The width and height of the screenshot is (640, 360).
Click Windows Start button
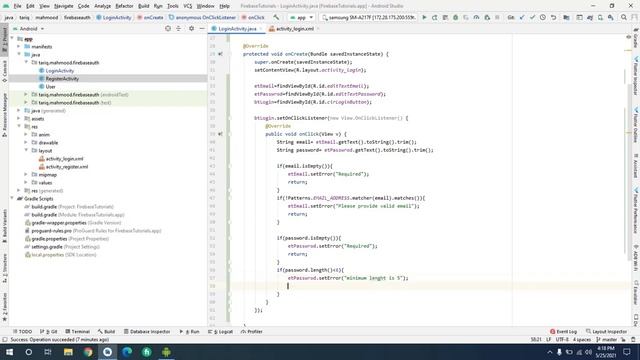9,352
